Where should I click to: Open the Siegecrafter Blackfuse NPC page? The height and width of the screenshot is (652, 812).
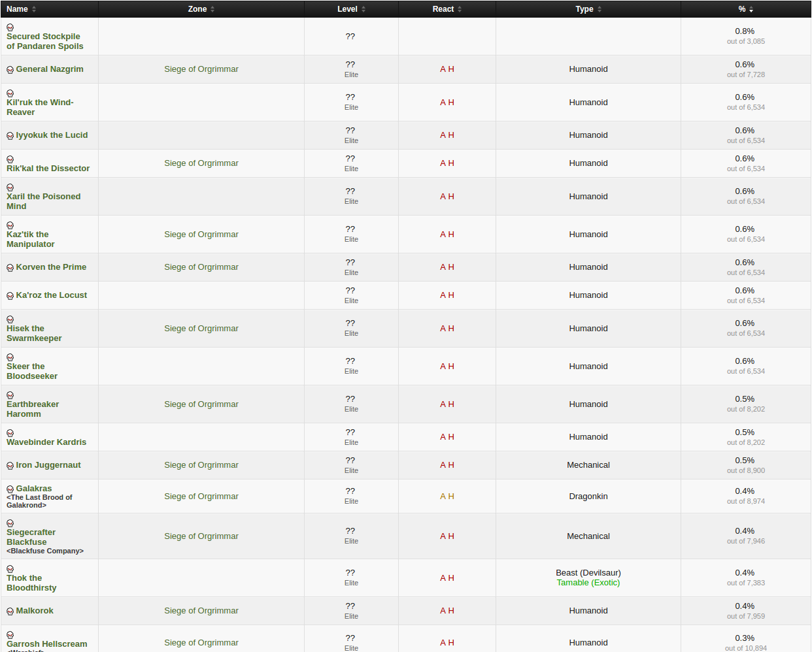point(31,537)
